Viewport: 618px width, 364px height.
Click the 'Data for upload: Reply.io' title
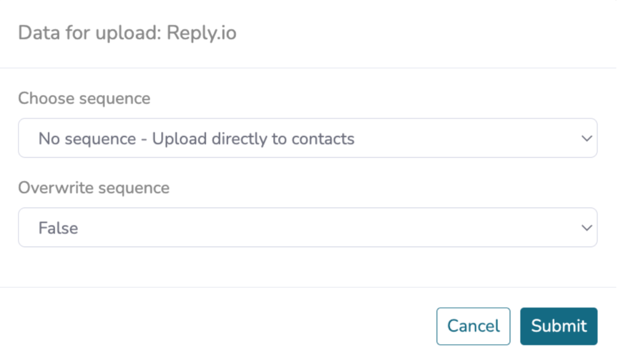point(127,33)
